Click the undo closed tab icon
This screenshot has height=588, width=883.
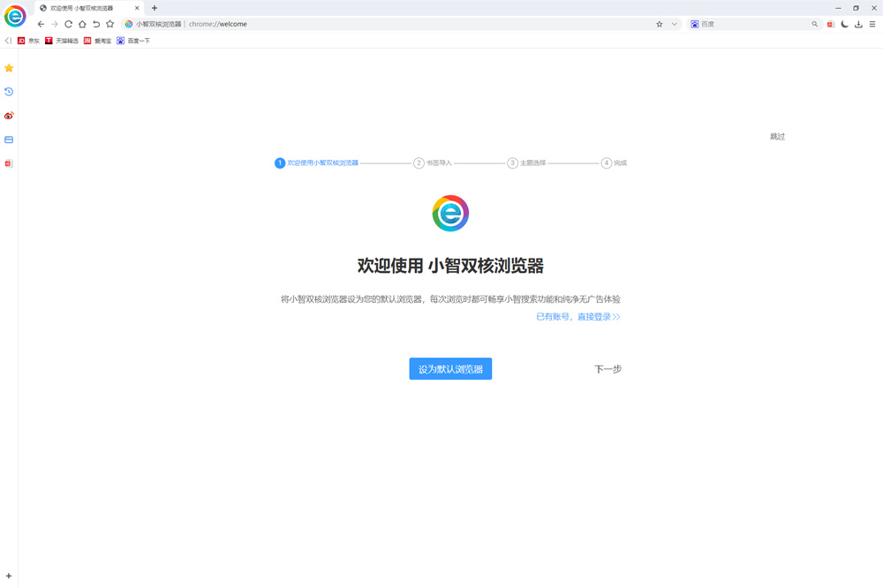[96, 24]
